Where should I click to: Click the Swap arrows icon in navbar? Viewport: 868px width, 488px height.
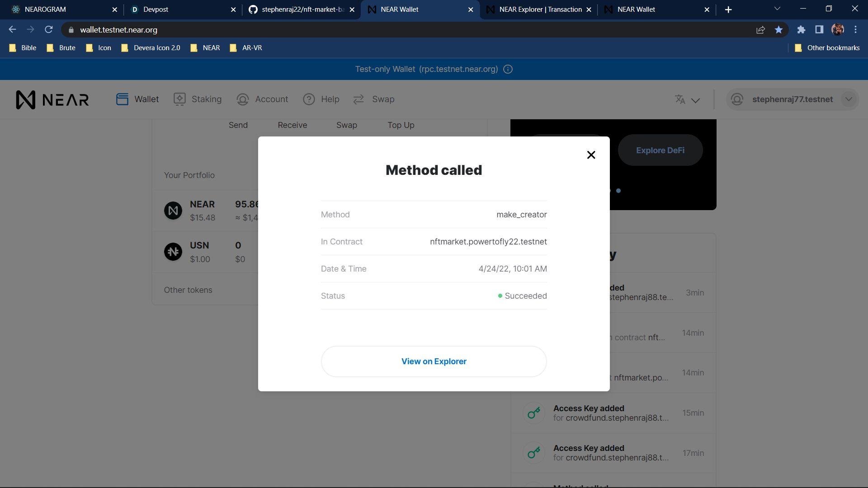359,99
